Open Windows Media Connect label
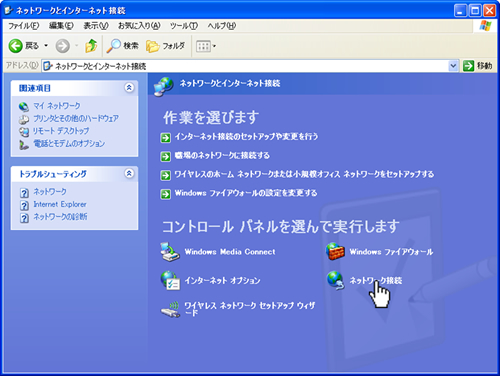This screenshot has width=500, height=376. tap(230, 252)
